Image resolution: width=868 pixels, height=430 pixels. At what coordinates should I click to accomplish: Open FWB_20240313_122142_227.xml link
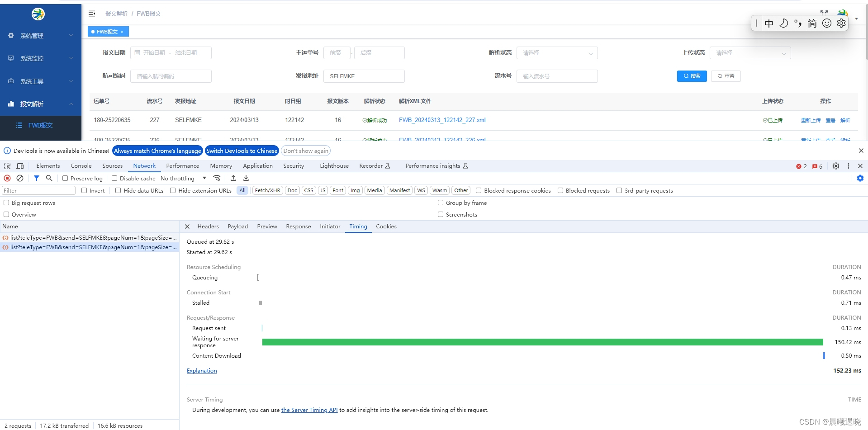442,120
